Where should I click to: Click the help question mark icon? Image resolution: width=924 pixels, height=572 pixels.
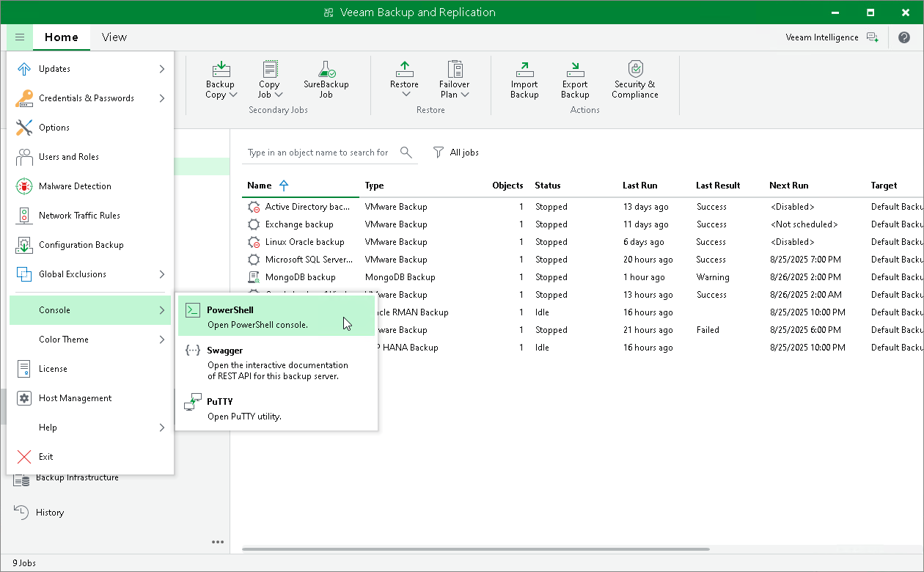click(x=903, y=37)
